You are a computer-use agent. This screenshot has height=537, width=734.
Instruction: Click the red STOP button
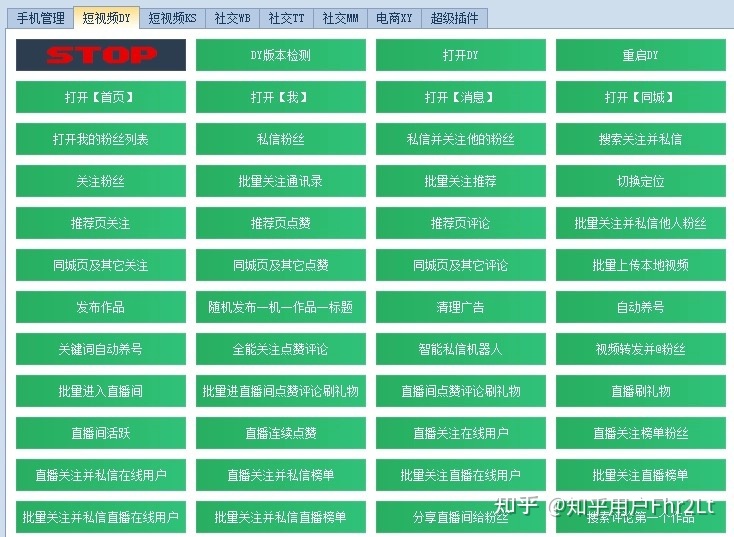click(x=101, y=55)
